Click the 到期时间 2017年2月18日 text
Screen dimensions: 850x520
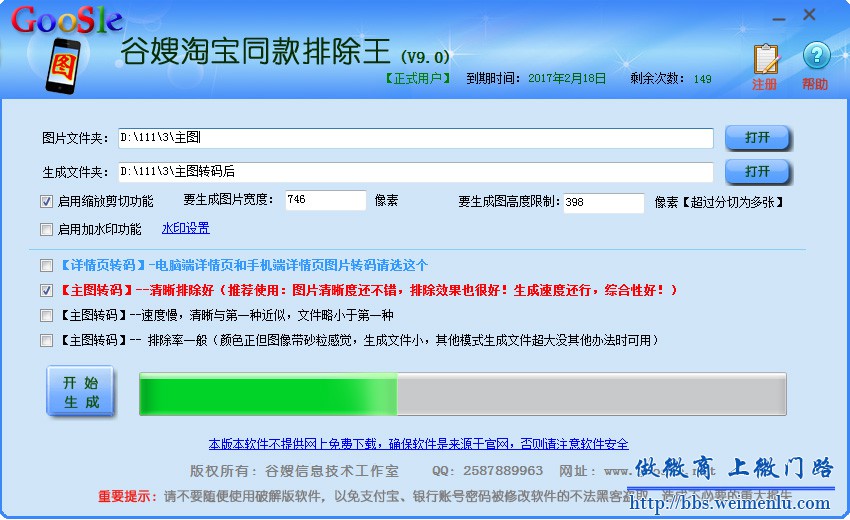(x=536, y=79)
